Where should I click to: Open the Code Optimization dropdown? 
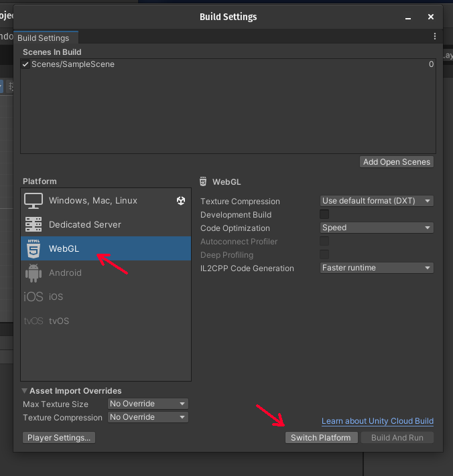(377, 228)
